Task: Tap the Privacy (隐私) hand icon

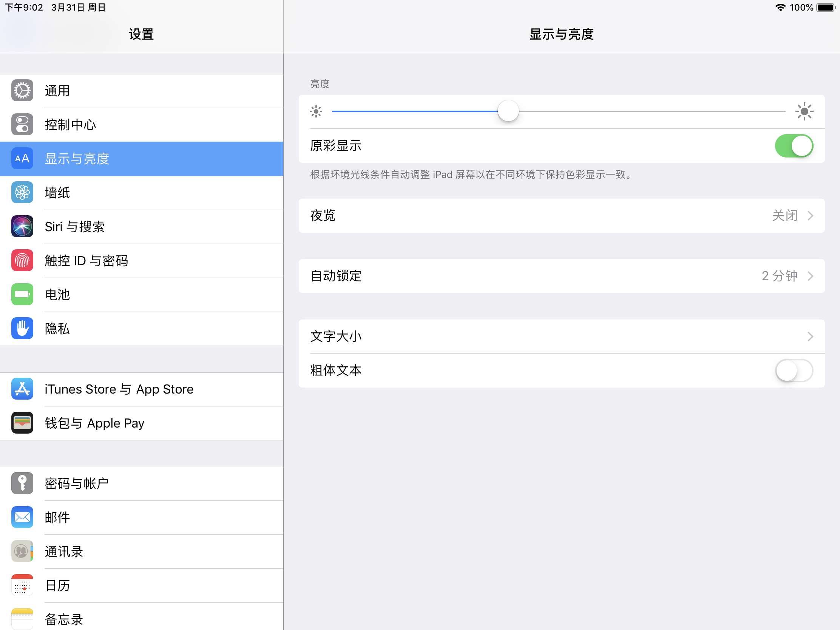Action: coord(22,329)
